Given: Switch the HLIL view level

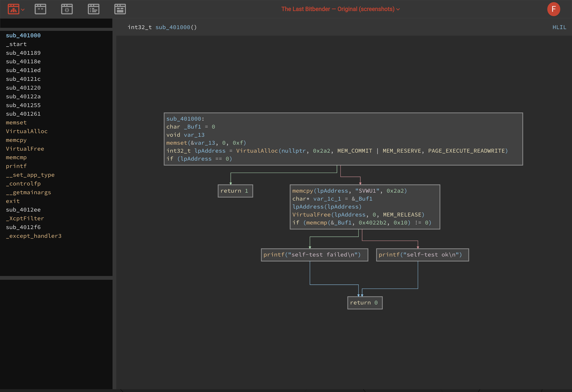Looking at the screenshot, I should (x=559, y=27).
